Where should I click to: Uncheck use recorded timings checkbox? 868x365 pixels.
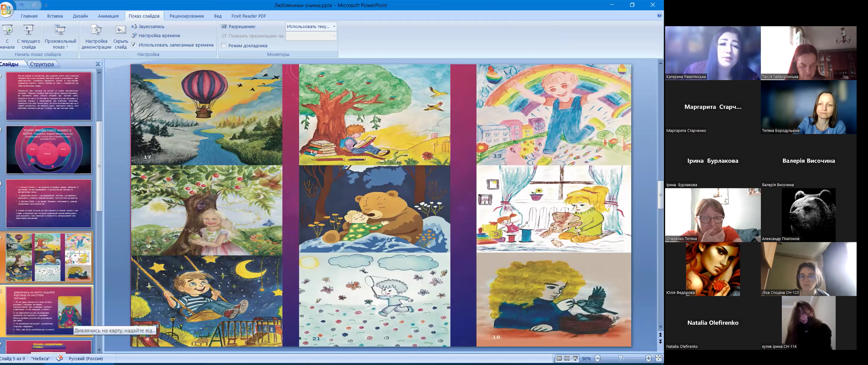[134, 45]
